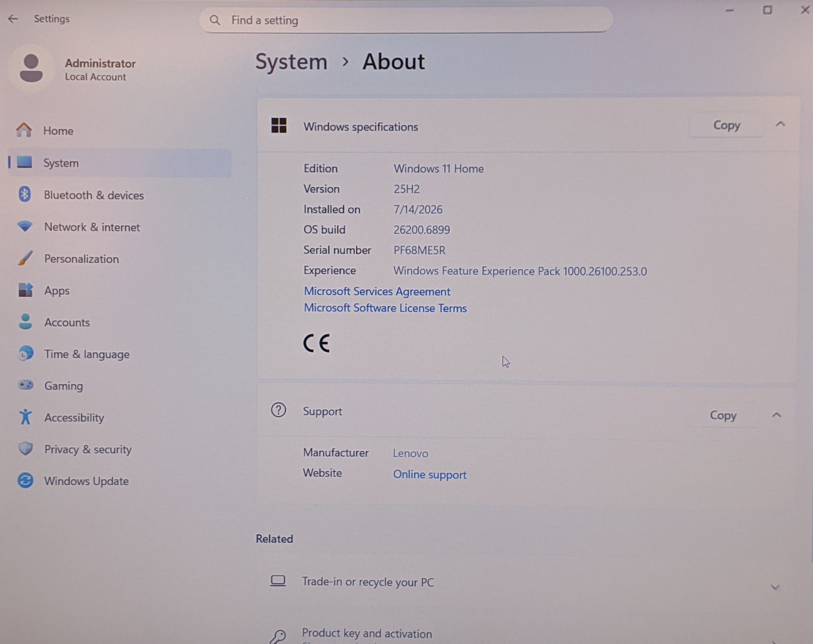Click the Support question mark icon

click(x=278, y=410)
